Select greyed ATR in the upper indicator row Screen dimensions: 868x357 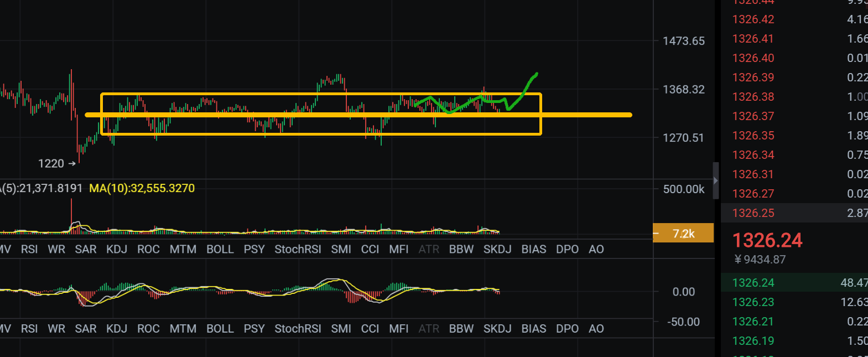coord(429,249)
